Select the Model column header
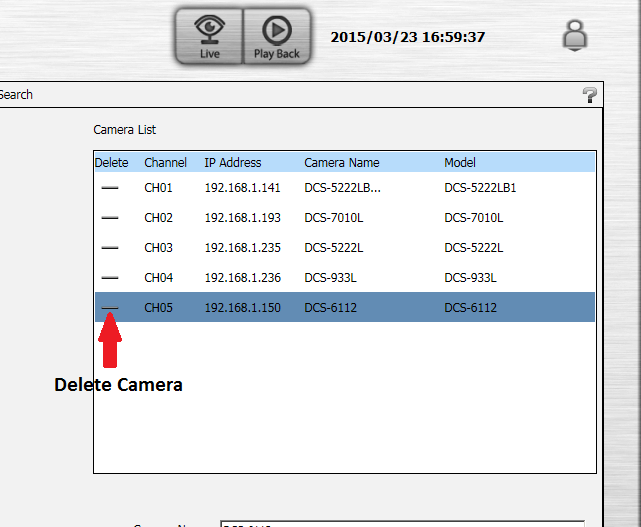The height and width of the screenshot is (527, 641). pos(460,163)
